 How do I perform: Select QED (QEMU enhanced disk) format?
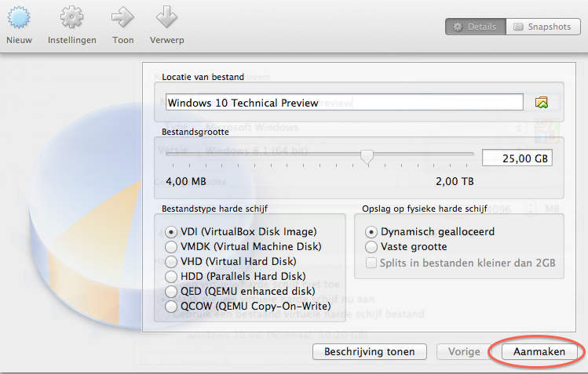pos(171,292)
